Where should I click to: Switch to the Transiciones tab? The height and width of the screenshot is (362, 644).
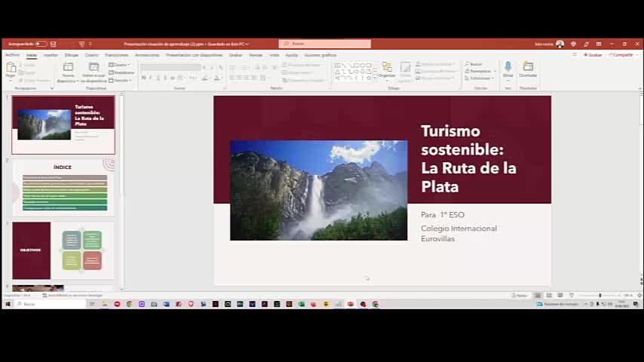point(117,55)
